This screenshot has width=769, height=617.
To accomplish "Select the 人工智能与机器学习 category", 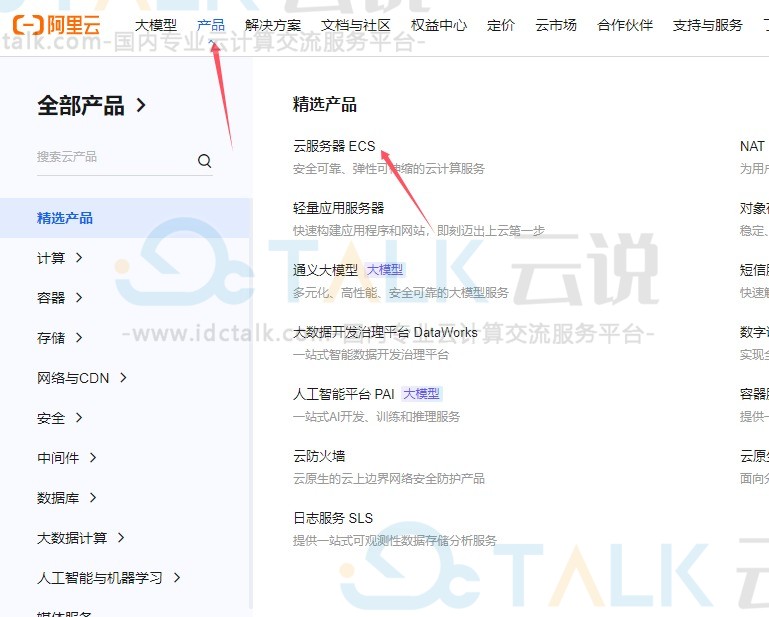I will click(100, 578).
